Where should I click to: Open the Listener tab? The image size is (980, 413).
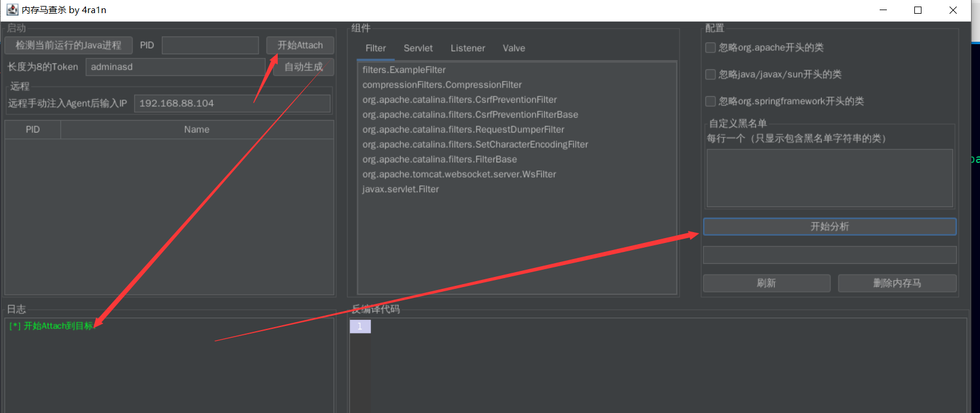[x=468, y=48]
